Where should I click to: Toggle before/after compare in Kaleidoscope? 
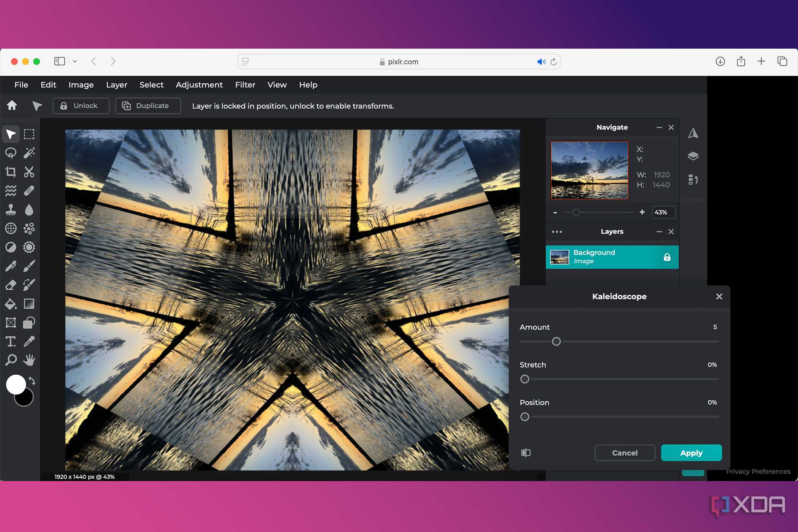526,453
